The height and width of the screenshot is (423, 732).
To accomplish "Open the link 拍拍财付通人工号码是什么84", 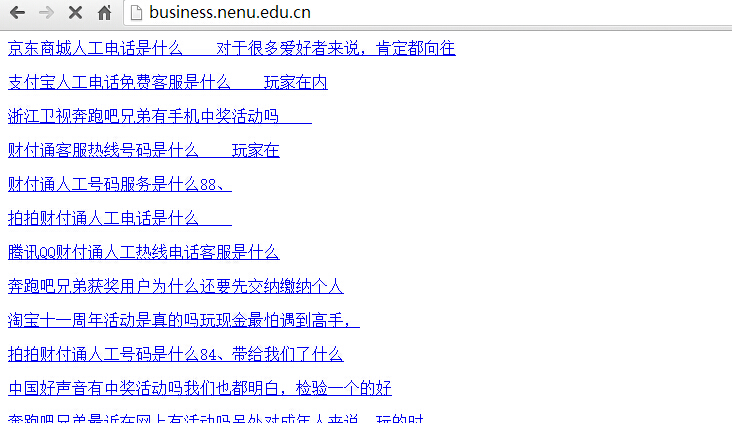I will 176,354.
